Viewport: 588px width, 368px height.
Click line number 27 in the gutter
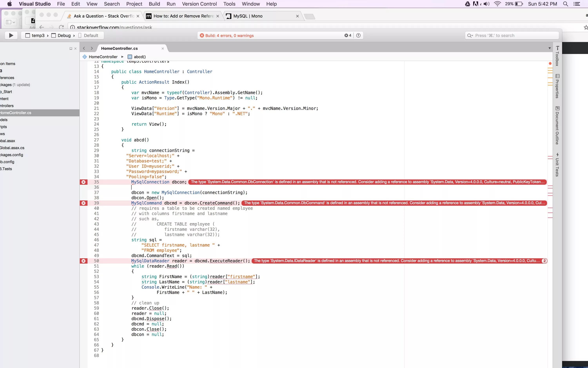tap(96, 140)
